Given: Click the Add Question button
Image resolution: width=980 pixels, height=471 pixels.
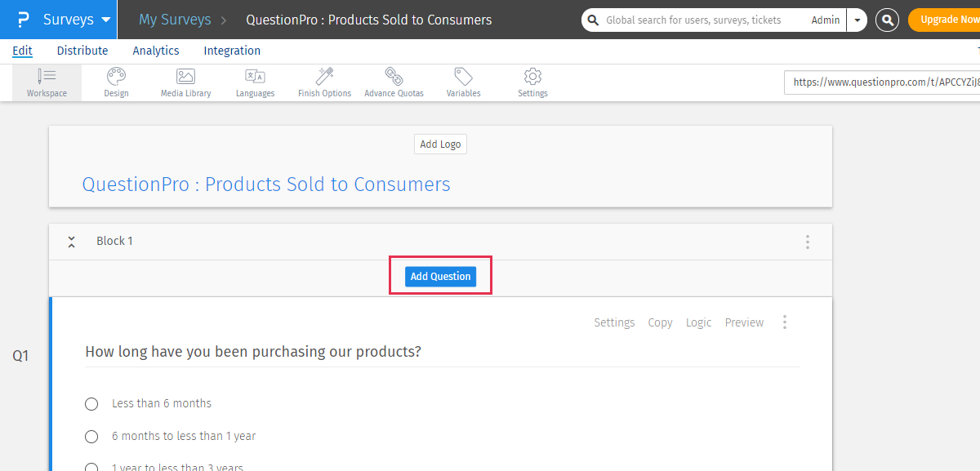Looking at the screenshot, I should coord(440,277).
